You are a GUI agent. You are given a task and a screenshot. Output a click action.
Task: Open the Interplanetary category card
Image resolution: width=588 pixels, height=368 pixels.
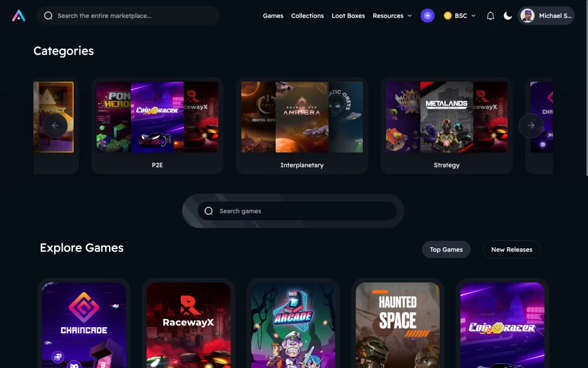[x=302, y=125]
